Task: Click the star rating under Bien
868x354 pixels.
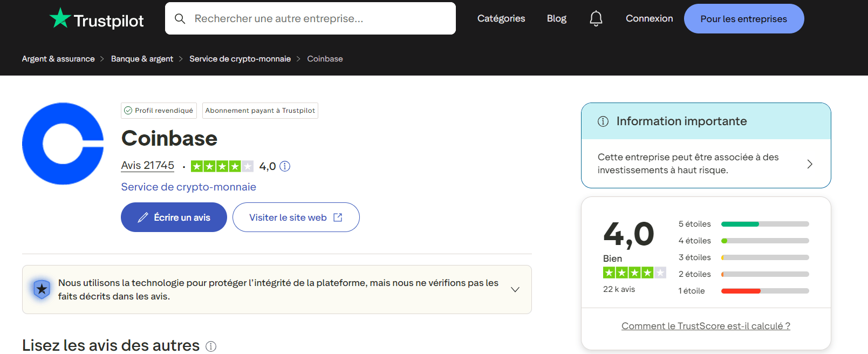Action: click(634, 273)
